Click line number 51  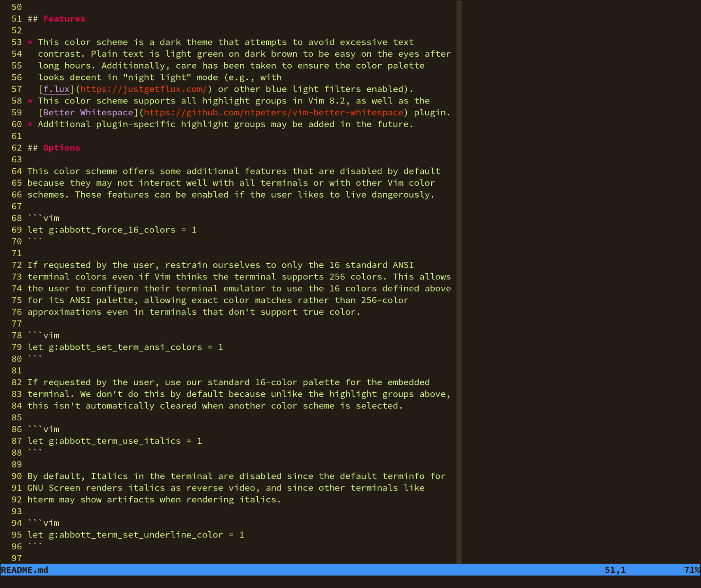pyautogui.click(x=17, y=18)
